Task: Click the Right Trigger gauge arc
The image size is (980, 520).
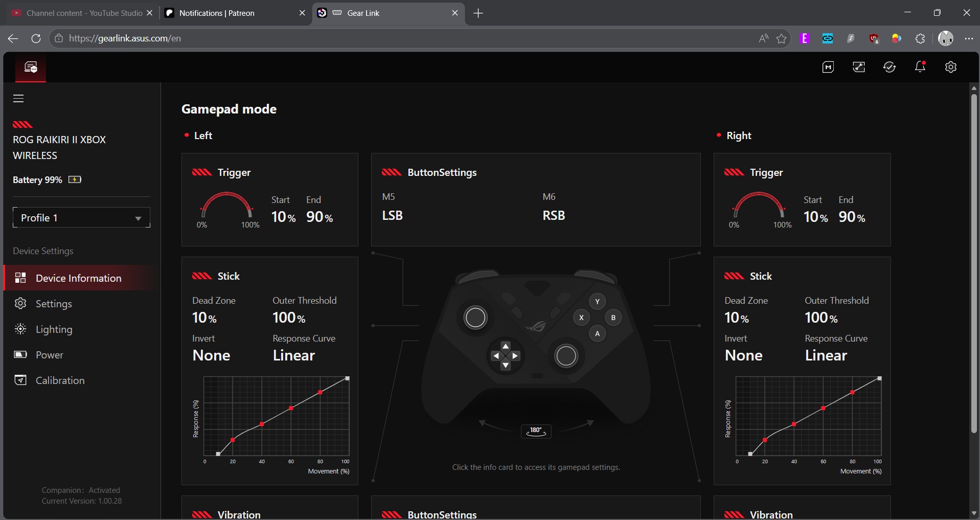Action: (759, 206)
